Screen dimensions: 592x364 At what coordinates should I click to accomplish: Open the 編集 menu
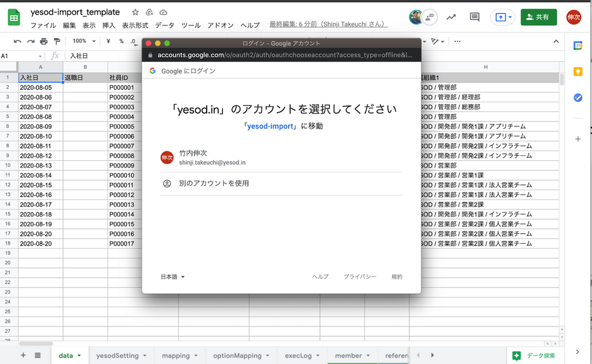[69, 25]
